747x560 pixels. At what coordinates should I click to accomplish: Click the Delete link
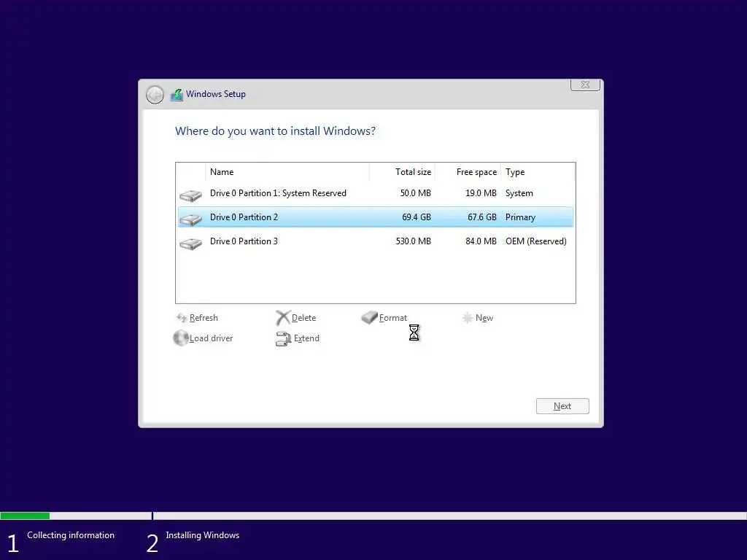(303, 318)
